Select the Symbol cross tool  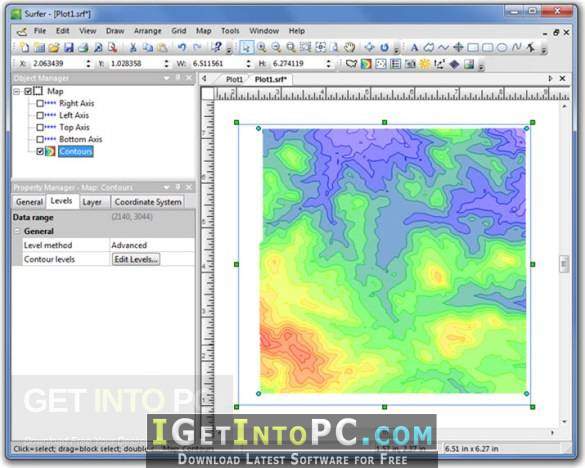click(x=458, y=47)
